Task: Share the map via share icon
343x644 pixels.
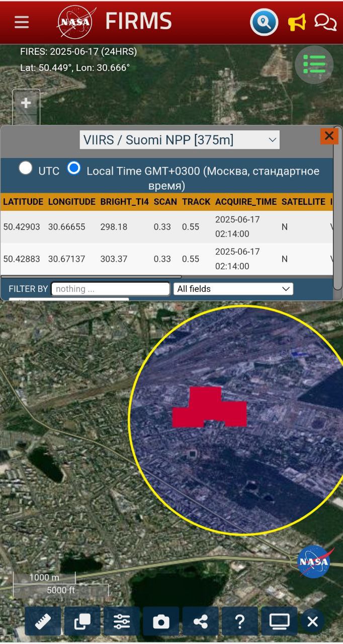Action: [x=201, y=621]
